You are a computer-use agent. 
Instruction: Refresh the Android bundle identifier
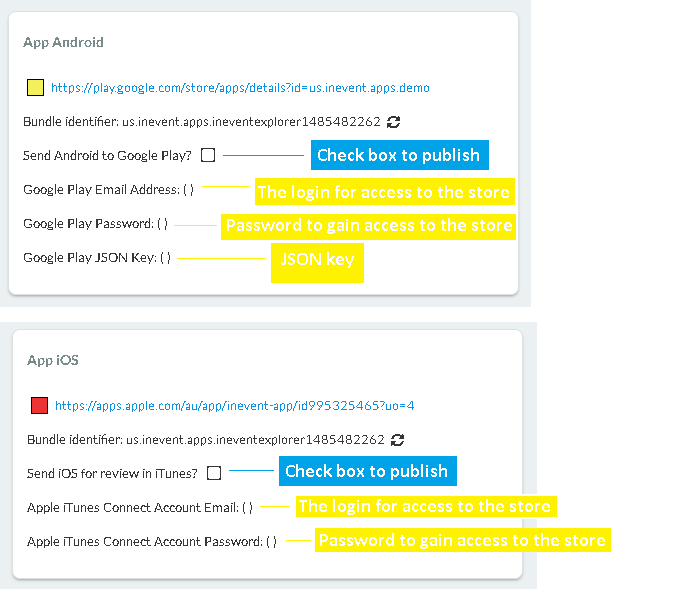tap(393, 122)
